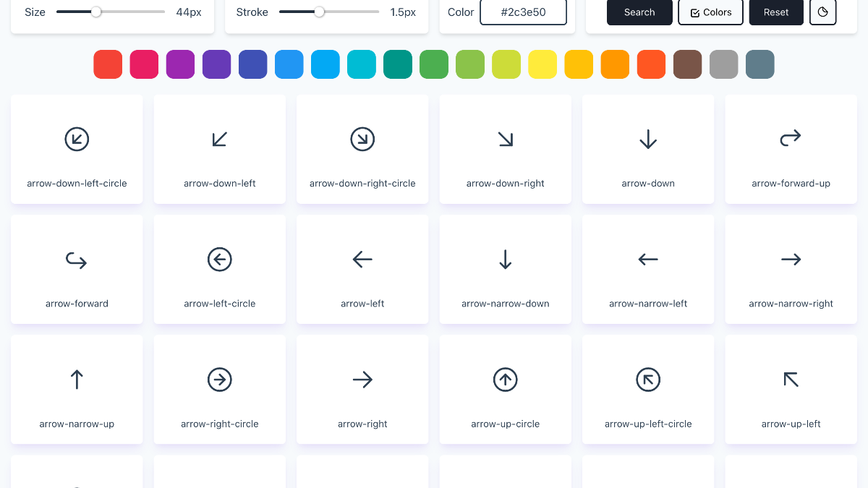Pick the lime color swatch
The width and height of the screenshot is (868, 488).
pyautogui.click(x=506, y=64)
